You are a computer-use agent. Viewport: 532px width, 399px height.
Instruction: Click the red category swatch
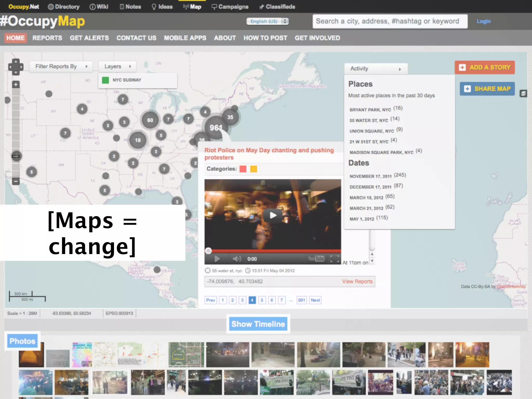coord(243,169)
